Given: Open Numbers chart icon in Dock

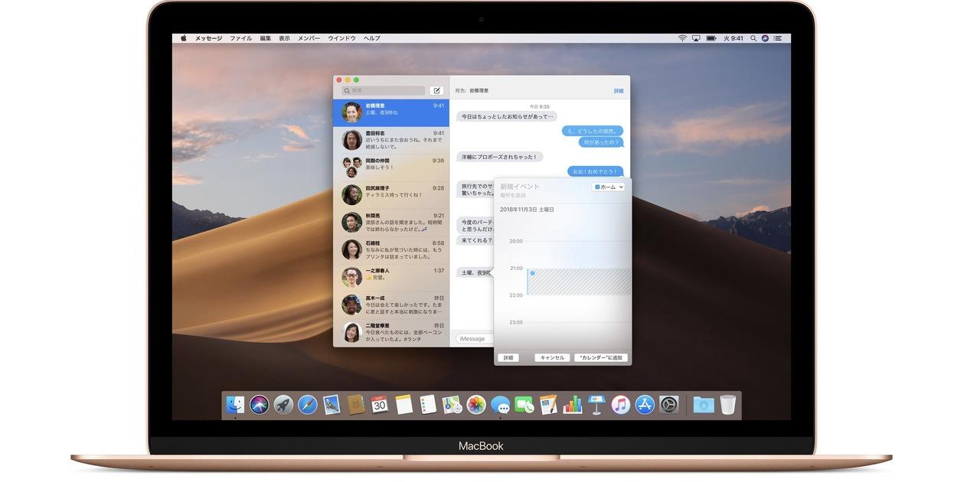Looking at the screenshot, I should [x=573, y=405].
